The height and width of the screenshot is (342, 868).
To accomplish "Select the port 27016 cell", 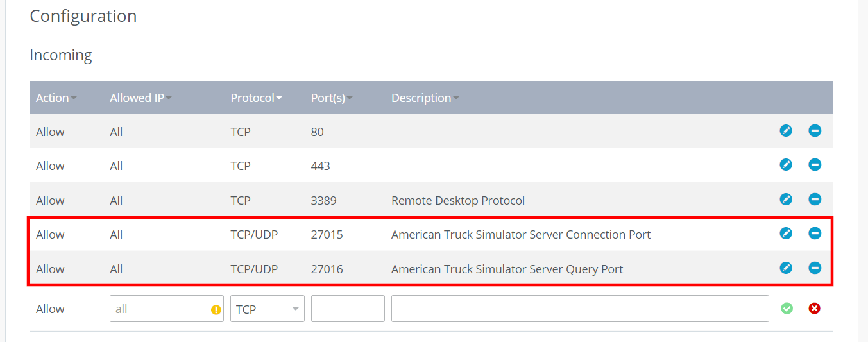I will [327, 269].
